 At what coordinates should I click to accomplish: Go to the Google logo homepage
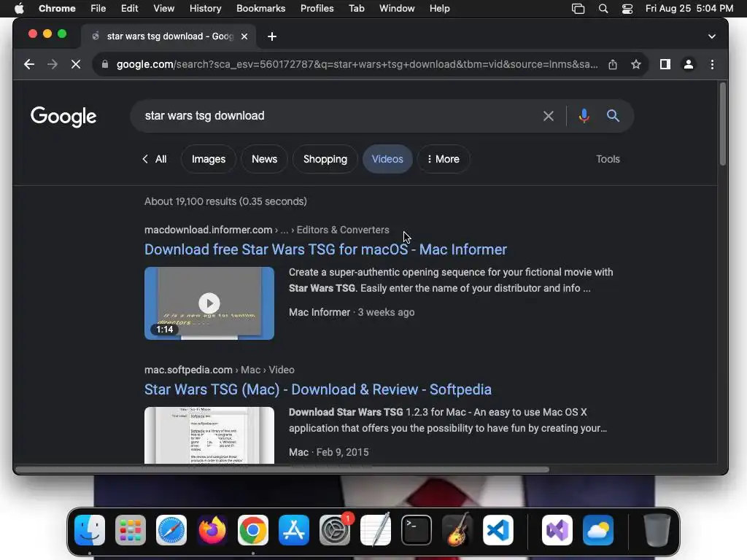63,117
